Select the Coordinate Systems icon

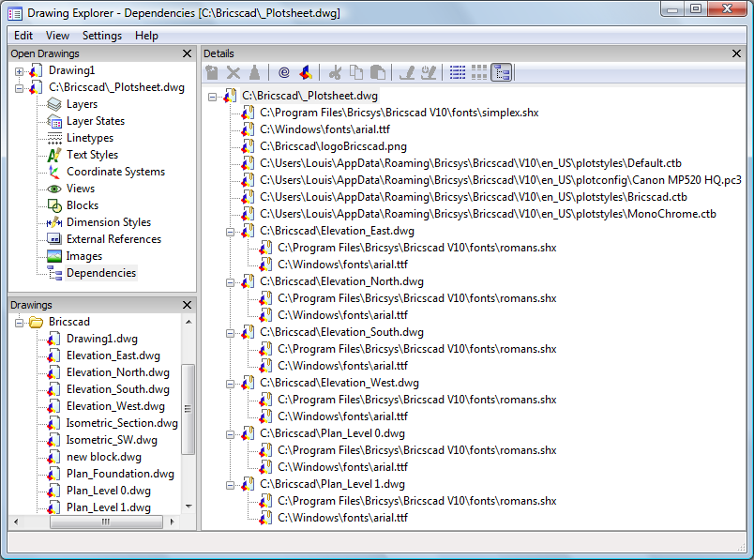coord(54,172)
